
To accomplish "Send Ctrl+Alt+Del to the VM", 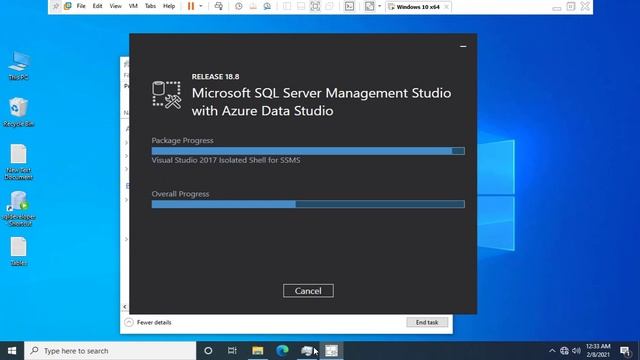I will 219,6.
